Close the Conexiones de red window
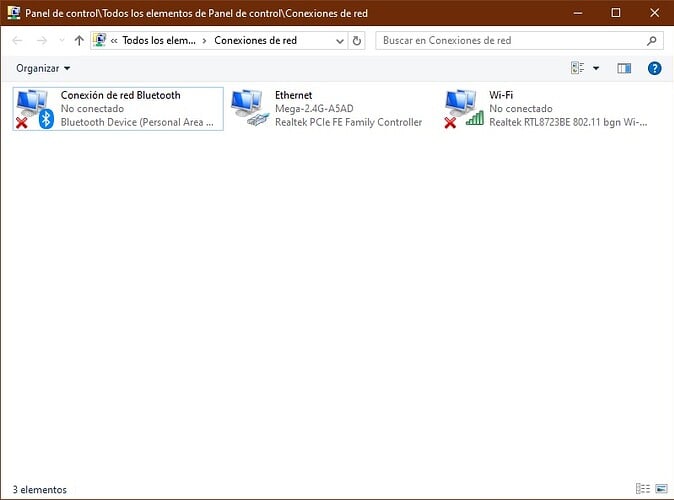This screenshot has width=674, height=500. pyautogui.click(x=654, y=13)
